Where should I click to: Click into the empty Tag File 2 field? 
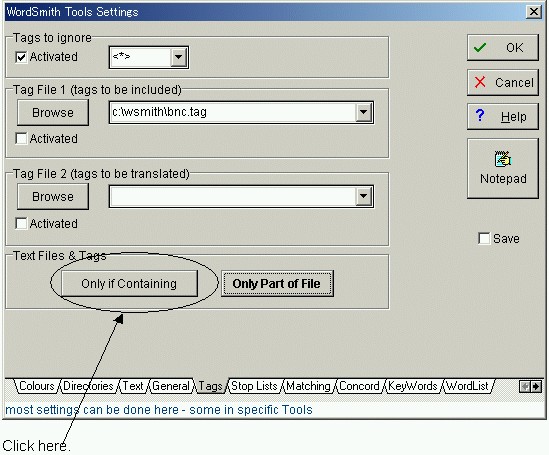pyautogui.click(x=233, y=196)
